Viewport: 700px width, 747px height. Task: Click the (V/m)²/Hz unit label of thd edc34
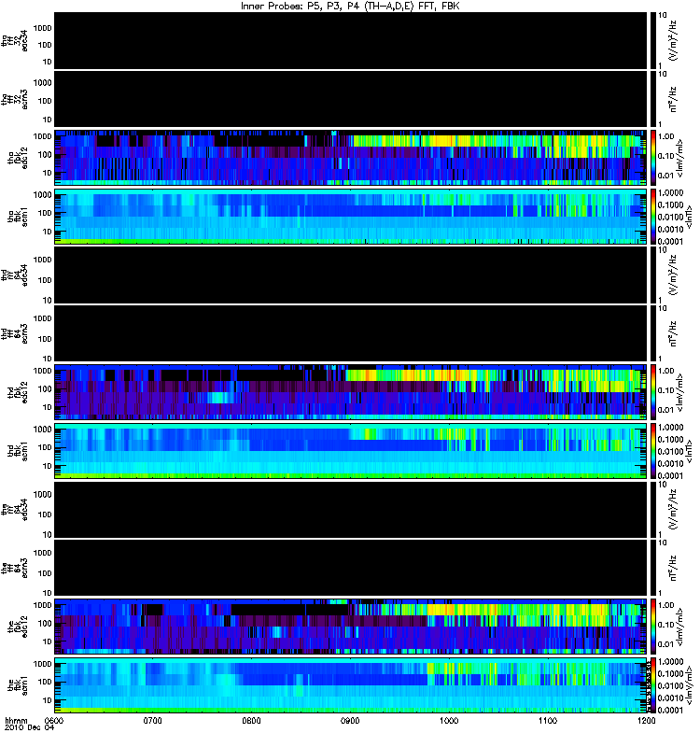674,275
